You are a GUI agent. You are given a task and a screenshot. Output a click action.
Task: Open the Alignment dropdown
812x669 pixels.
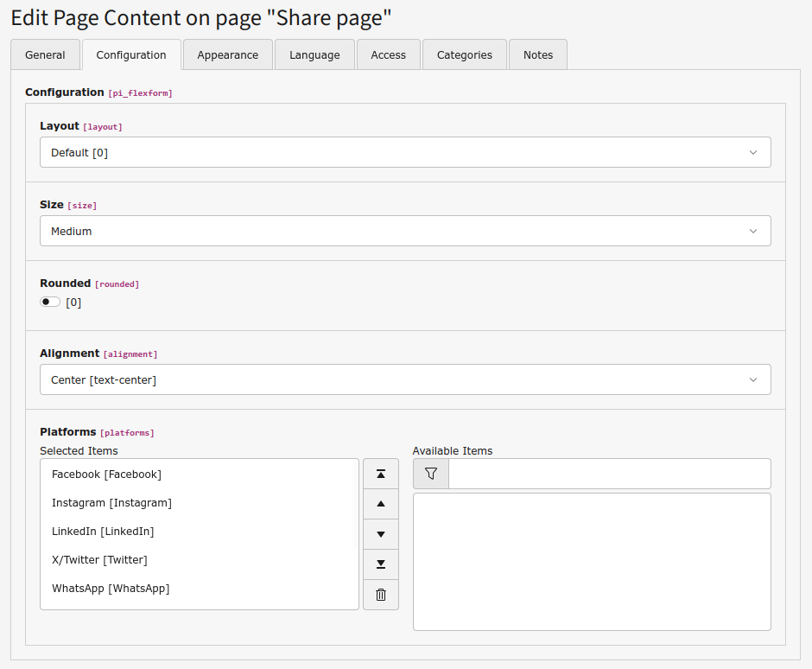405,379
